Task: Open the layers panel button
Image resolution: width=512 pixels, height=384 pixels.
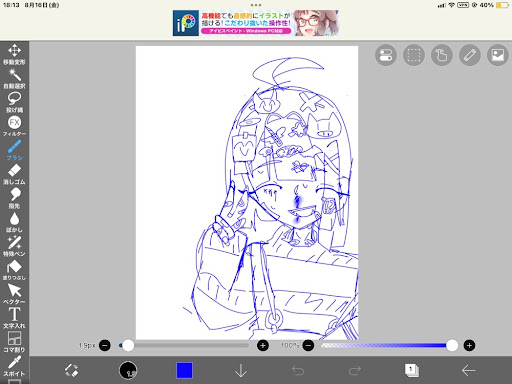Action: click(x=412, y=370)
